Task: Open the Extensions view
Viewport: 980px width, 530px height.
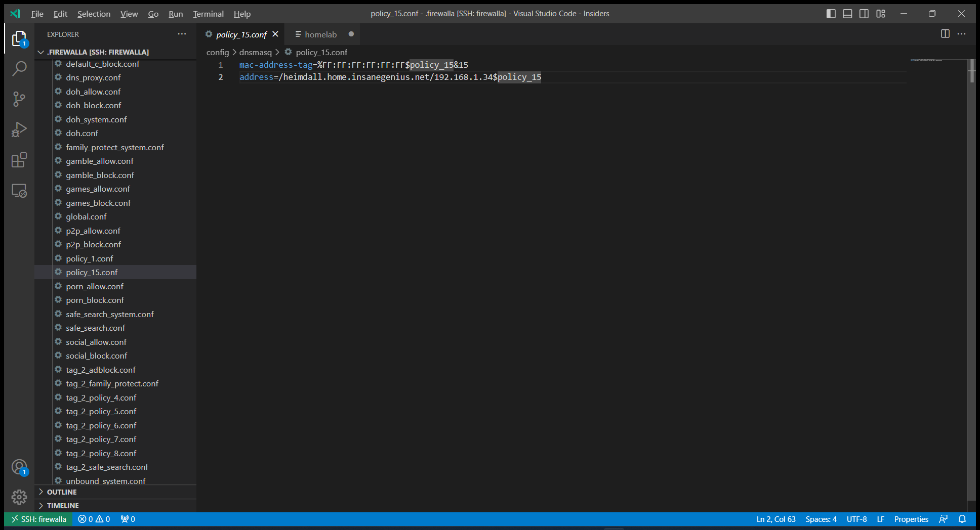Action: [x=19, y=160]
